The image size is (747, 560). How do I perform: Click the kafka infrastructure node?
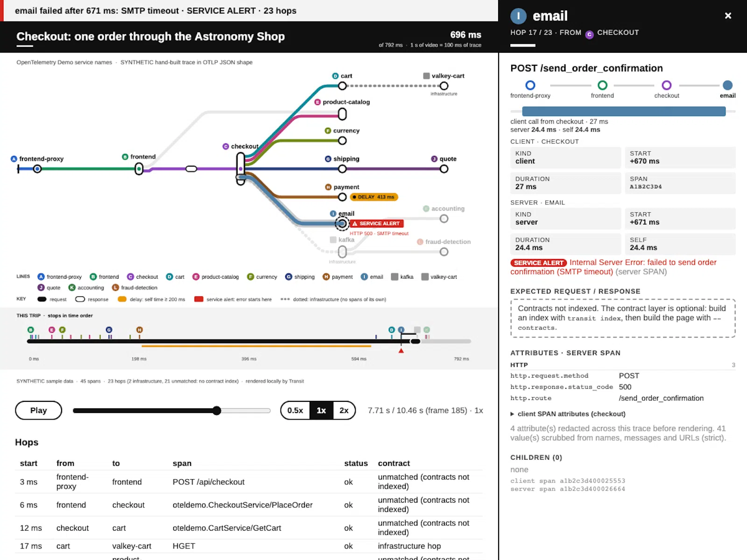pos(342,252)
